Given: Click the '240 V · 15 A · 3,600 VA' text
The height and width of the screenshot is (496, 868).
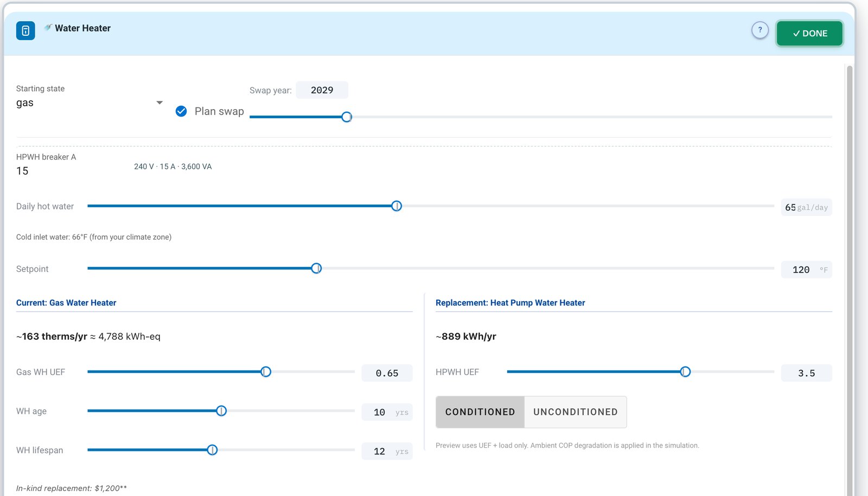Looking at the screenshot, I should pyautogui.click(x=173, y=167).
